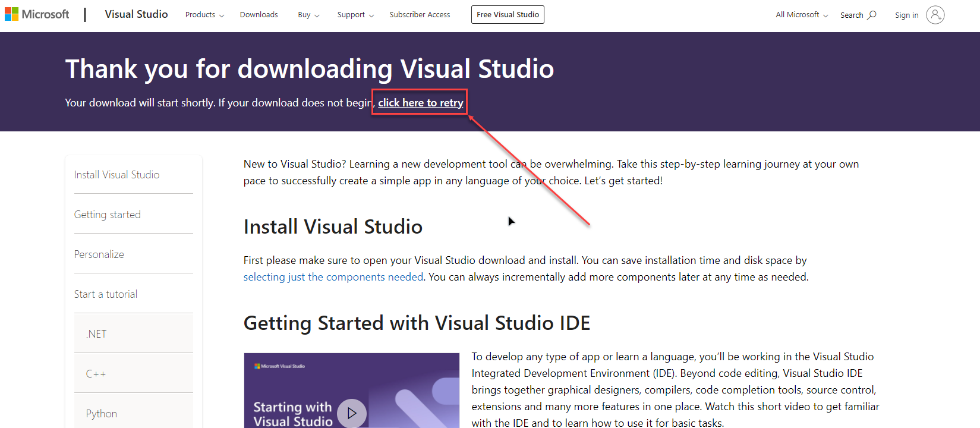Expand the Products dropdown menu
980x428 pixels.
pos(204,15)
